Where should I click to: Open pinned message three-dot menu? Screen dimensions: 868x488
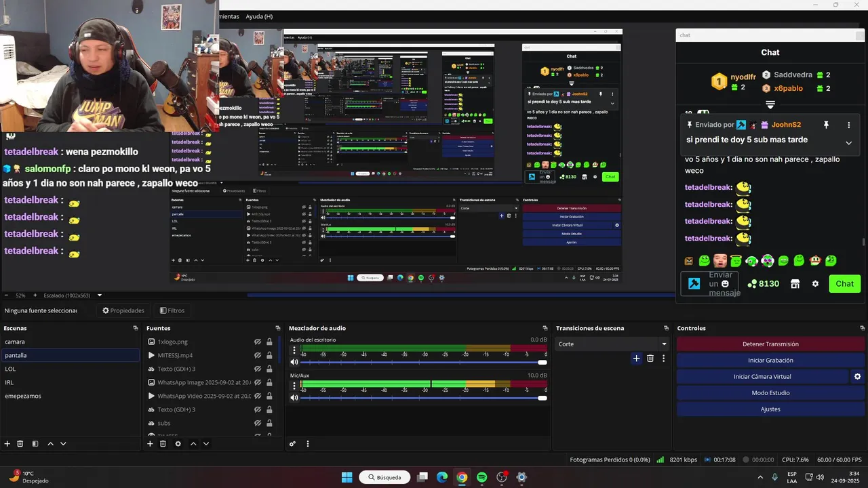(848, 125)
